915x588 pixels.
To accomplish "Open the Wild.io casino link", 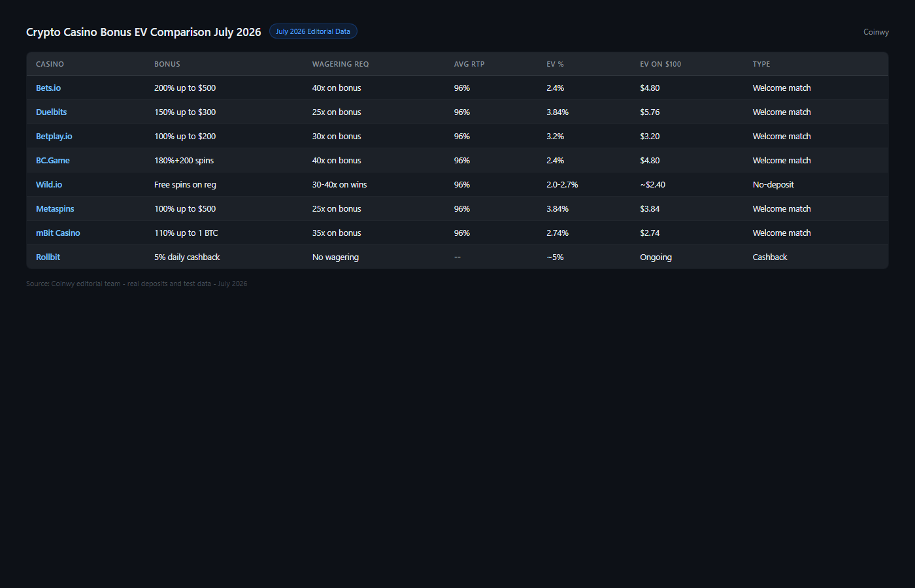I will point(49,185).
